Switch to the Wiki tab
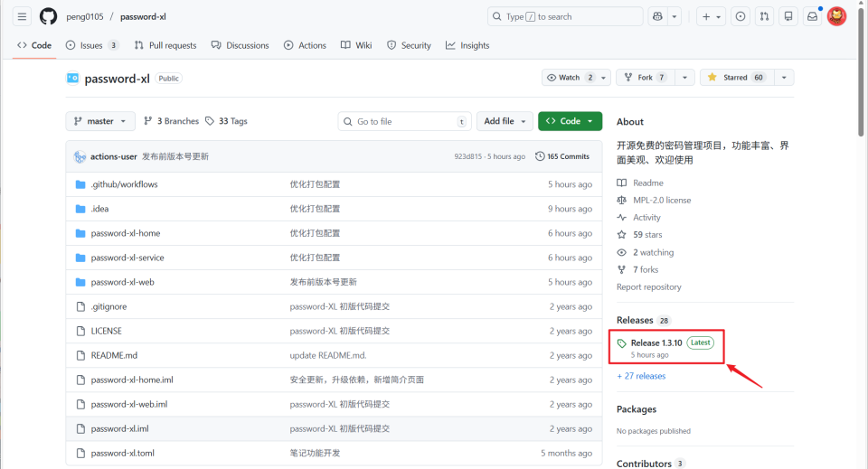 pos(356,45)
